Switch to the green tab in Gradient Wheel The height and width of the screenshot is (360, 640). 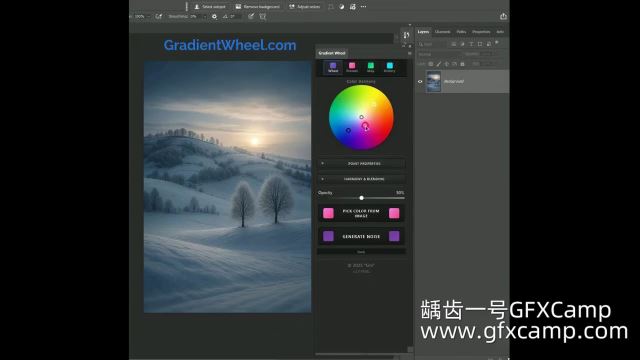coord(371,67)
